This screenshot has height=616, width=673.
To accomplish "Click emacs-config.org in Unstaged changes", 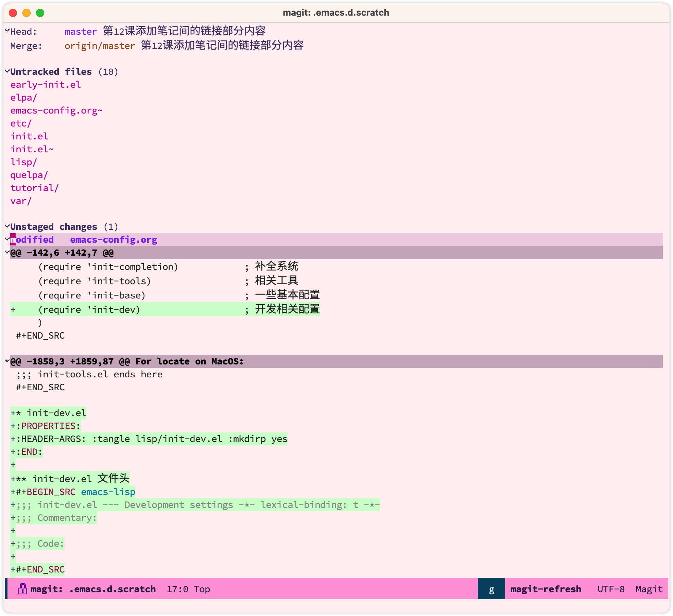I will click(x=114, y=240).
